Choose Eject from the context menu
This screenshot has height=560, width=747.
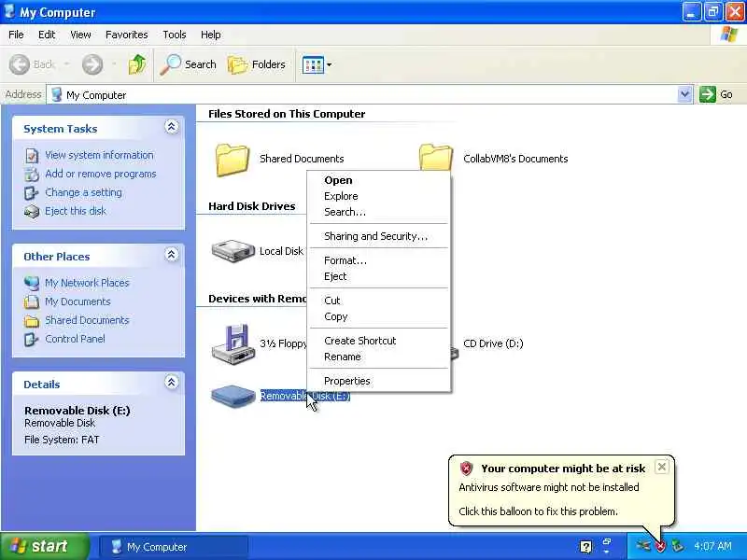(379, 276)
